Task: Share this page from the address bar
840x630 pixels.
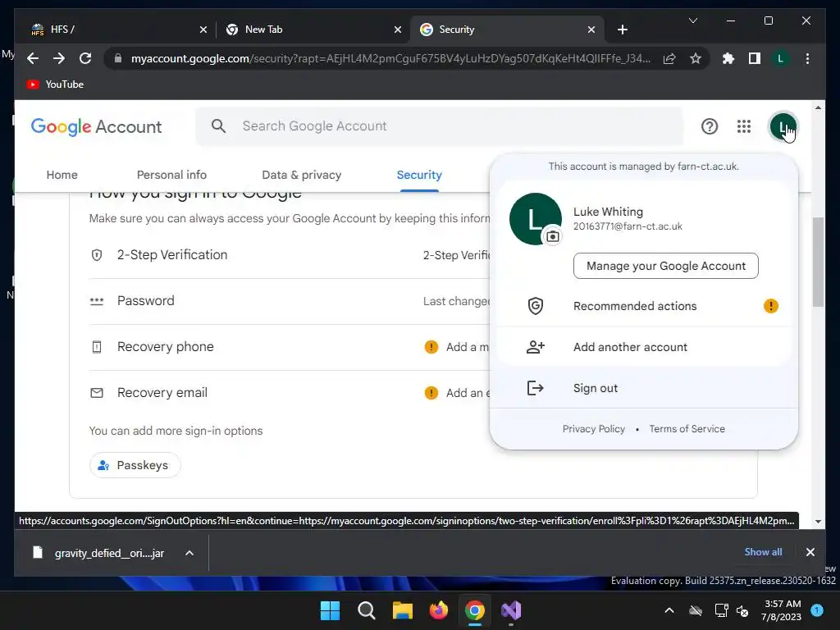Action: point(669,58)
